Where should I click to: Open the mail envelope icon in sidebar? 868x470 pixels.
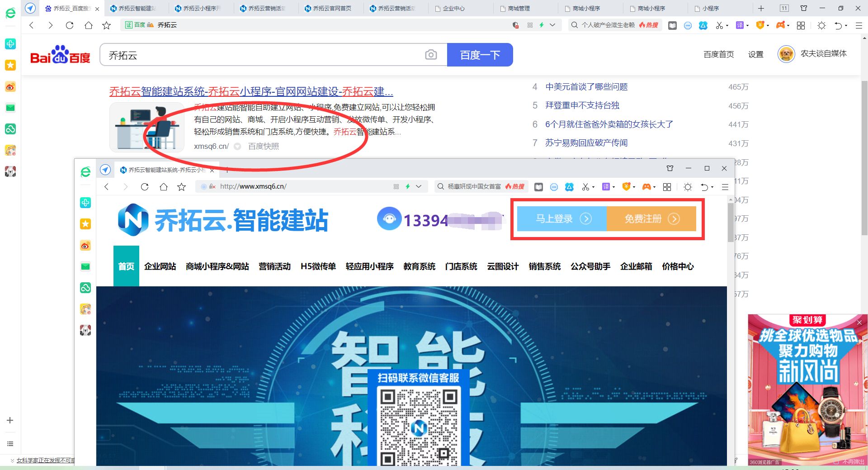[10, 108]
